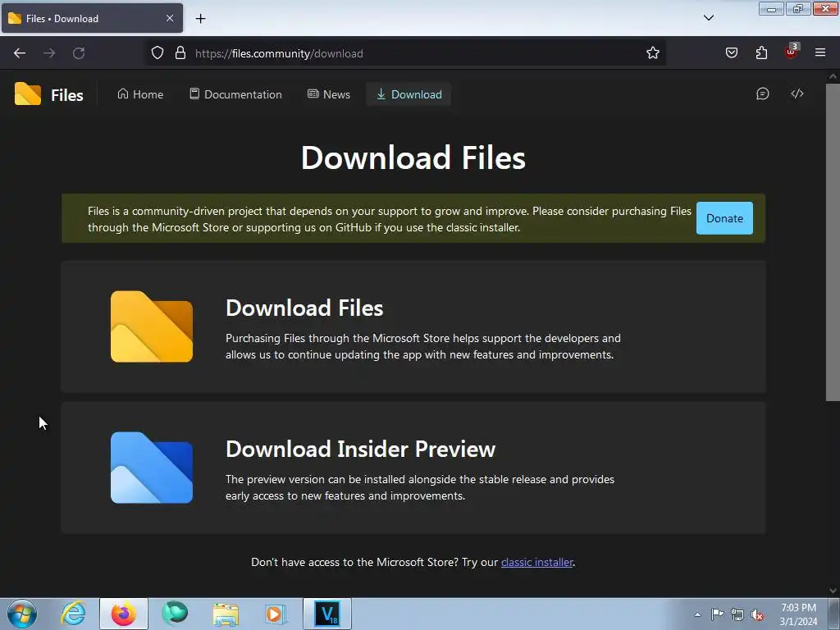Viewport: 840px width, 630px height.
Task: Open Windows Explorer folder from taskbar
Action: tap(226, 614)
